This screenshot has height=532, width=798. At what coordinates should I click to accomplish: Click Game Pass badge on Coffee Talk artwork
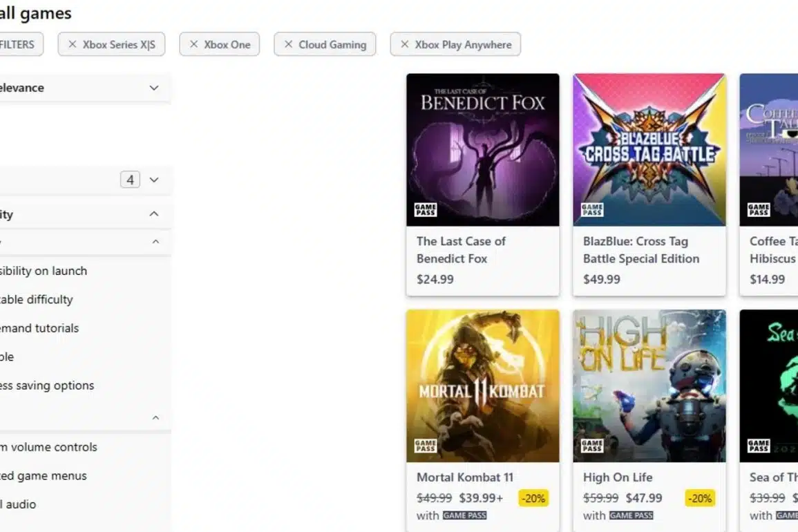(759, 210)
